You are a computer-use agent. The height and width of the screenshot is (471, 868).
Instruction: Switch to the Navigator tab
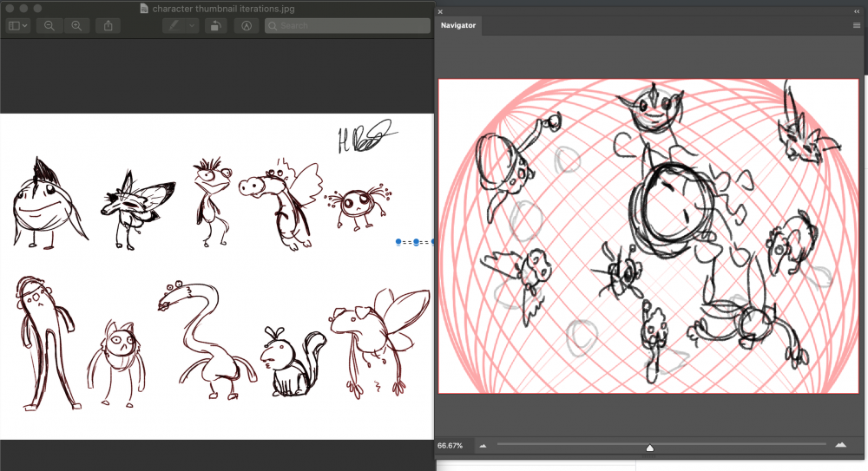pyautogui.click(x=458, y=25)
